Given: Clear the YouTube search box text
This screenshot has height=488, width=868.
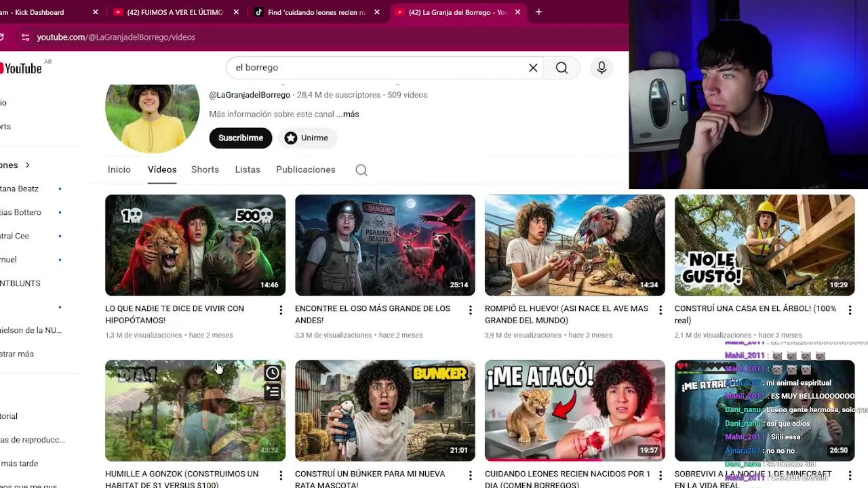Looking at the screenshot, I should pos(533,68).
